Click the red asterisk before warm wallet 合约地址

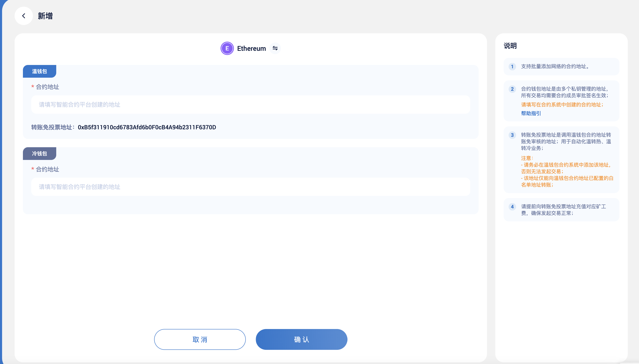[x=33, y=87]
